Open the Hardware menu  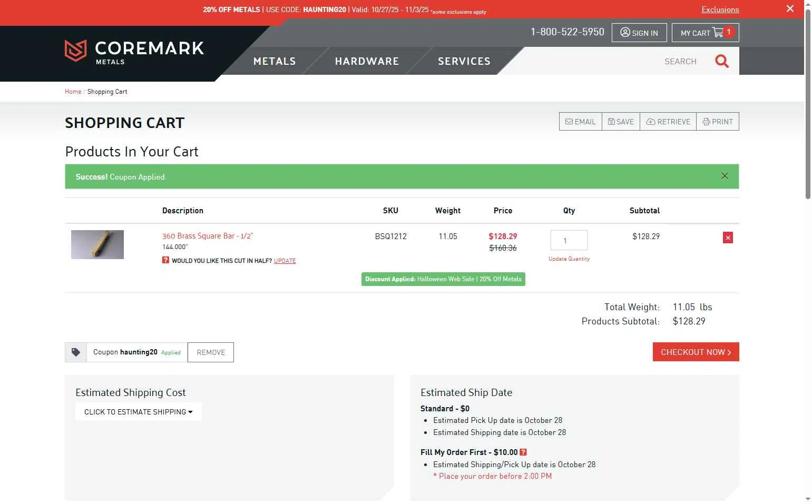tap(367, 61)
